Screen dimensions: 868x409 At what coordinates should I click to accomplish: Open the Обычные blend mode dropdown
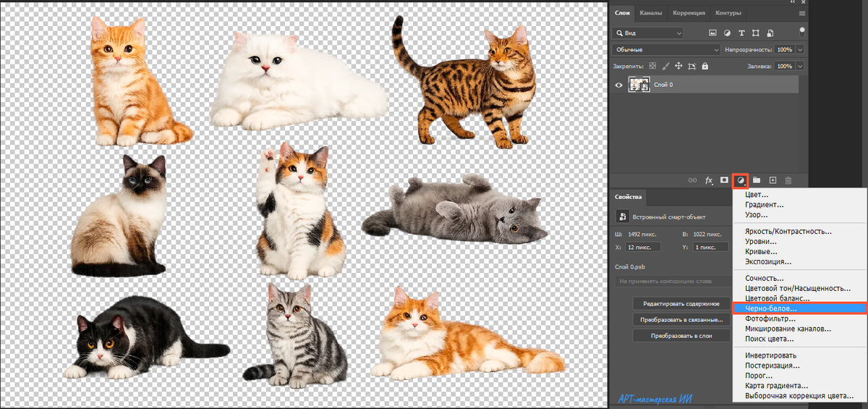click(x=666, y=50)
